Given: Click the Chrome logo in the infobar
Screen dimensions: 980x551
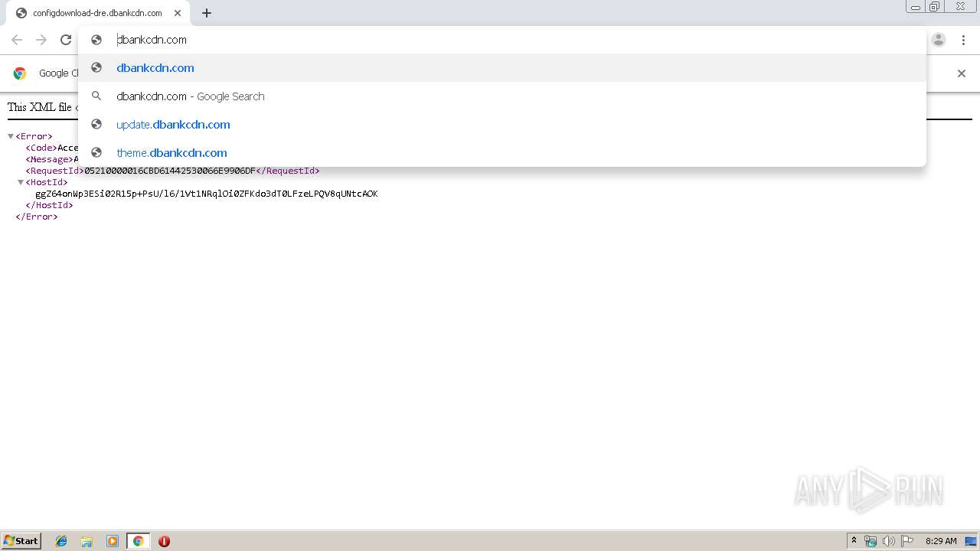Looking at the screenshot, I should coord(20,73).
